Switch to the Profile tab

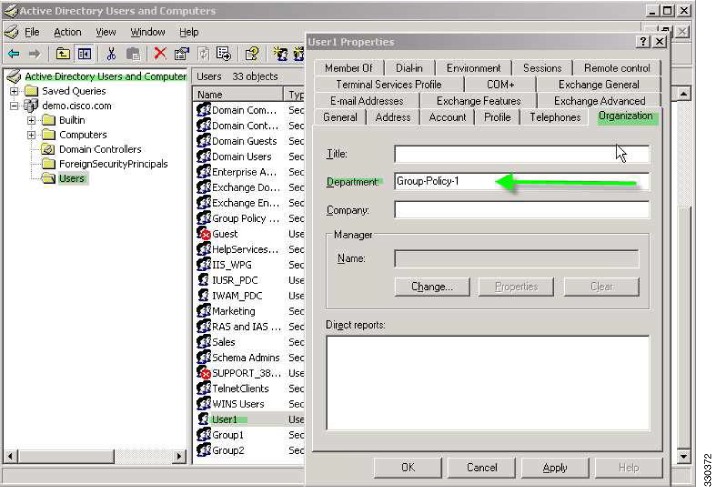pos(497,117)
